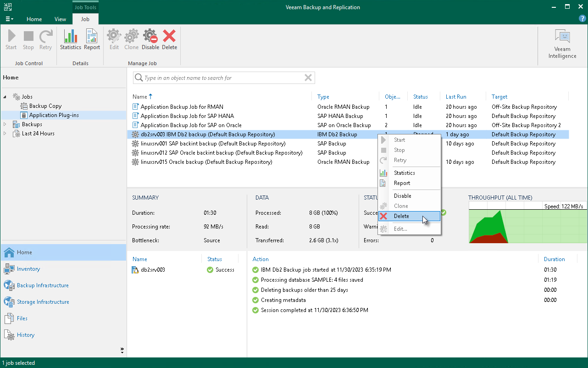Select Application Backup Job for SAP HANA
This screenshot has width=588, height=368.
(x=348, y=116)
